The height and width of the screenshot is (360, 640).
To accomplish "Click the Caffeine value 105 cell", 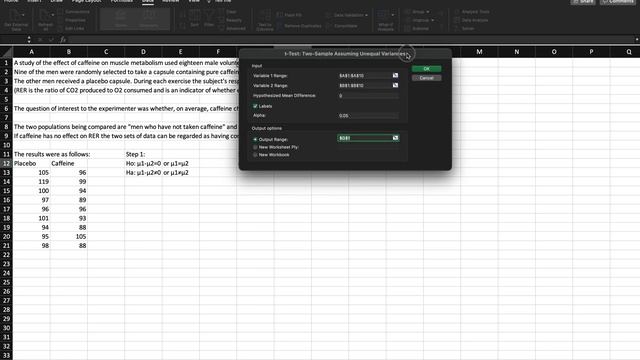I will click(x=69, y=236).
